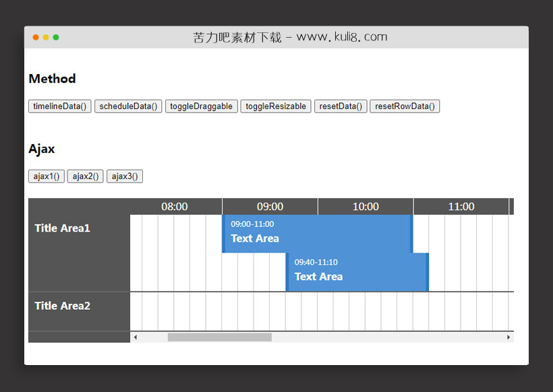Trigger the ajax1() button
This screenshot has height=392, width=553.
click(x=47, y=176)
